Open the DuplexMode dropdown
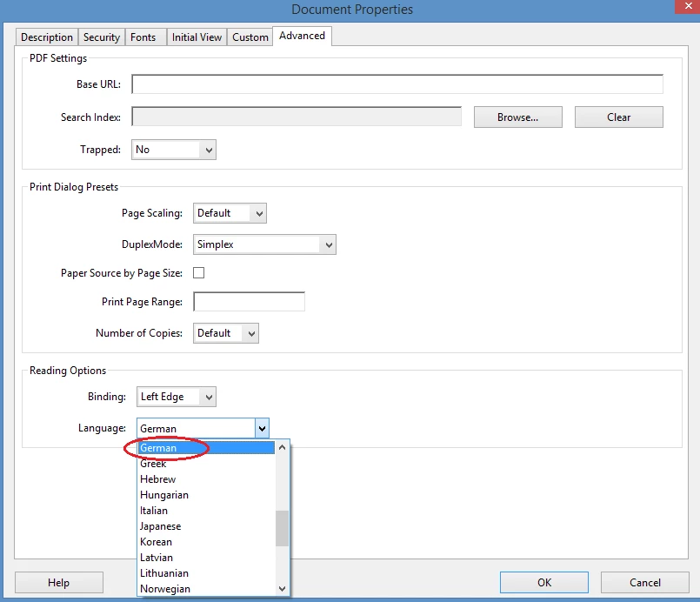The width and height of the screenshot is (700, 602). pos(264,244)
